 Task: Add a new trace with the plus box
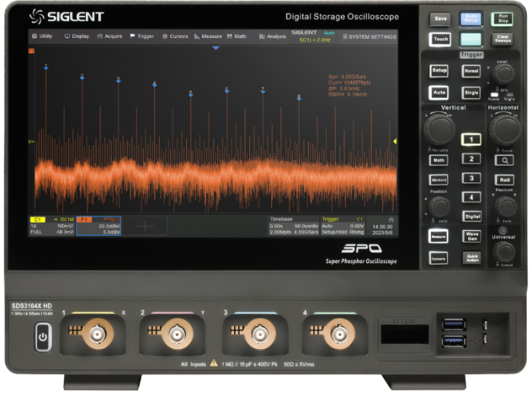tap(145, 226)
